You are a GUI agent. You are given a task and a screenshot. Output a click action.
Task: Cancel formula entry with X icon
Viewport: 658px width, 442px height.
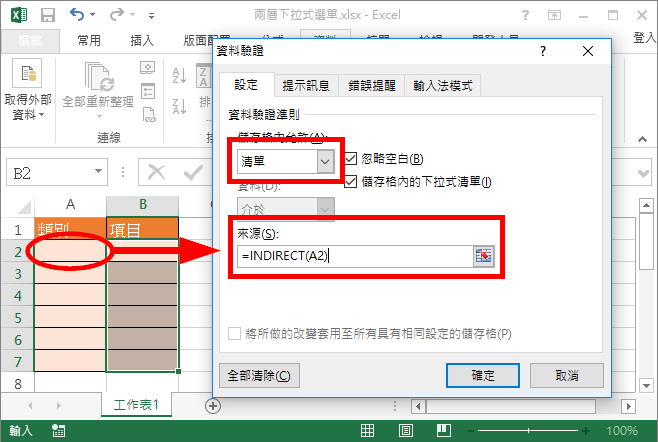157,172
